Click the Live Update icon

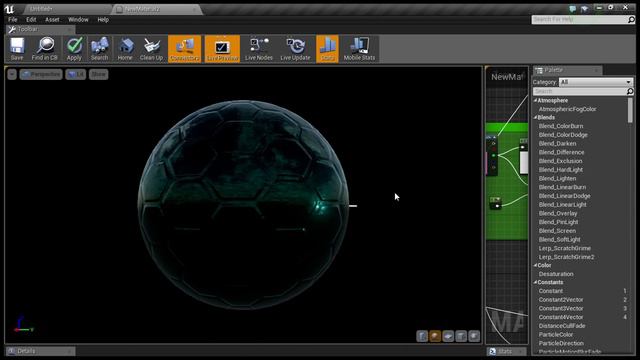pyautogui.click(x=295, y=49)
